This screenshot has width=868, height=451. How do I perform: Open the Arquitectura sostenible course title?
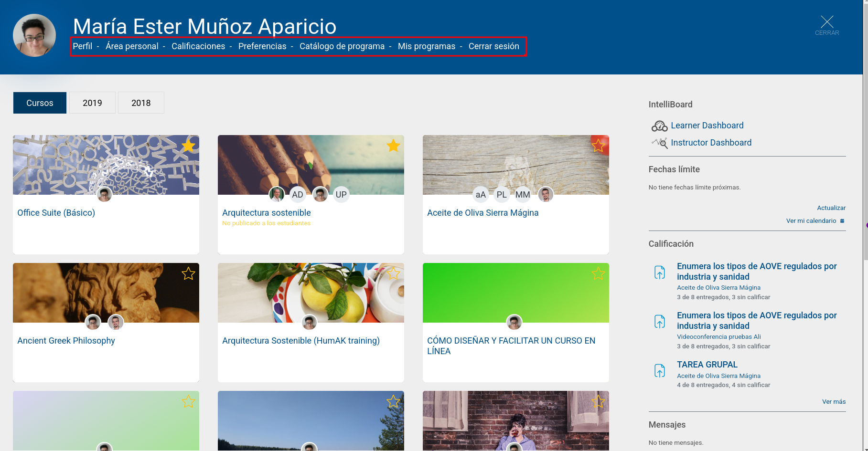click(267, 213)
